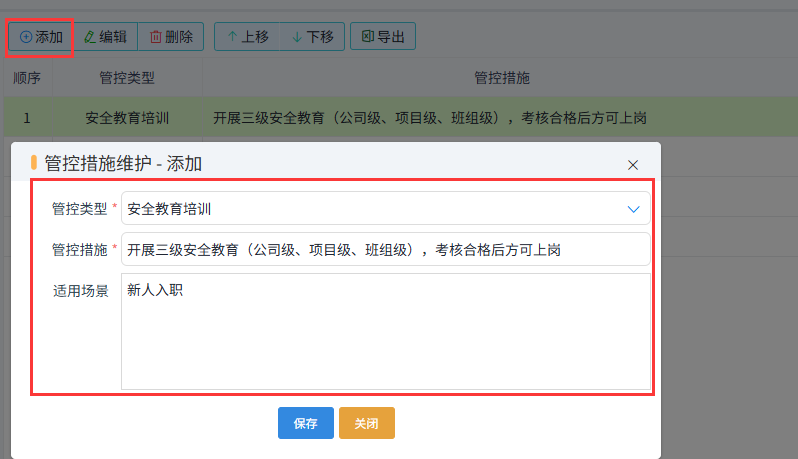This screenshot has height=459, width=798.
Task: Click the 顺序 column header
Action: [27, 78]
